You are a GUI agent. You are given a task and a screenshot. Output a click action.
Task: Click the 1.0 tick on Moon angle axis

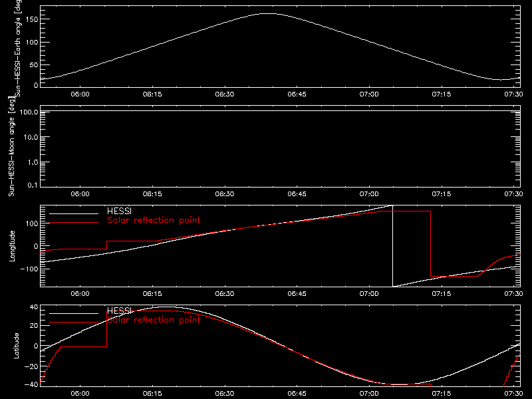[x=33, y=162]
